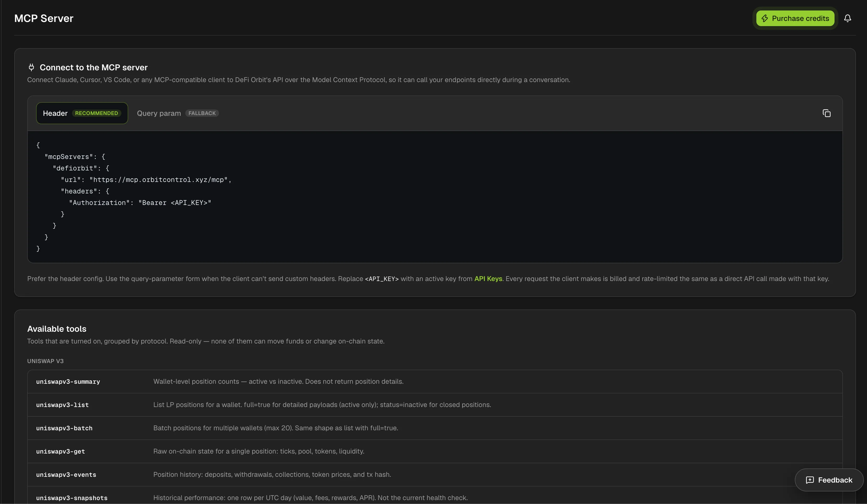Click the List LP positions description
This screenshot has height=504, width=867.
point(322,405)
